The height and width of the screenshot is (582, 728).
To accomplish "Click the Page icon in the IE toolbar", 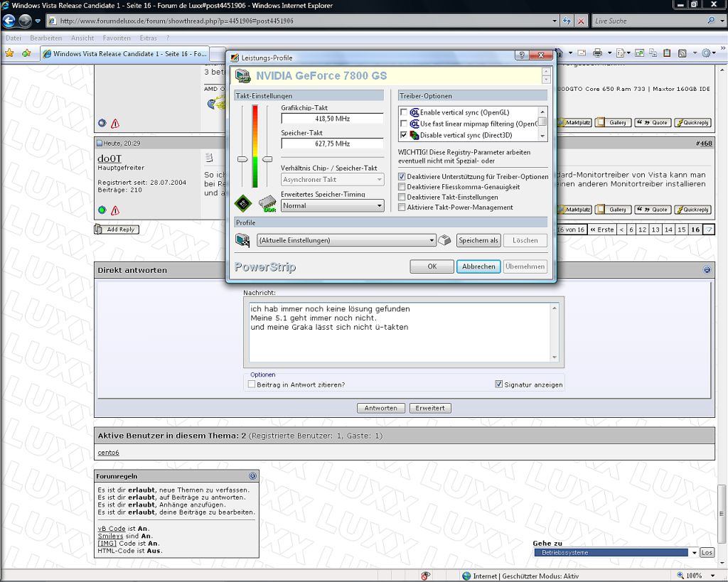I will click(x=620, y=53).
